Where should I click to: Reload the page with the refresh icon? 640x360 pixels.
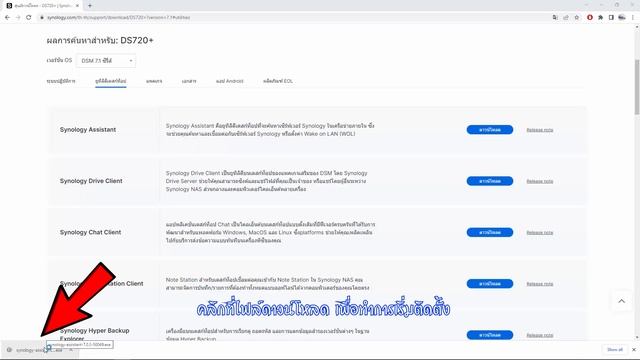(29, 18)
